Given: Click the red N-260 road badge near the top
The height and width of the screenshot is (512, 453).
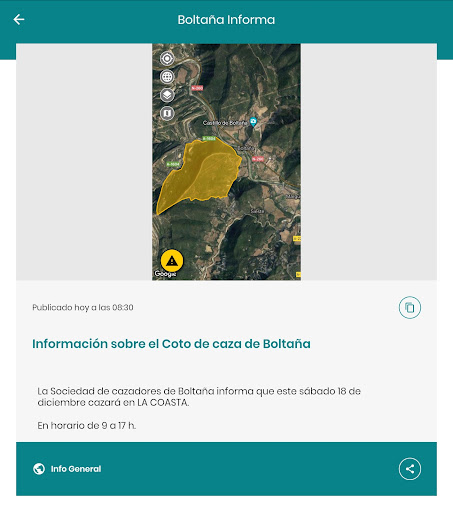Looking at the screenshot, I should (x=197, y=88).
